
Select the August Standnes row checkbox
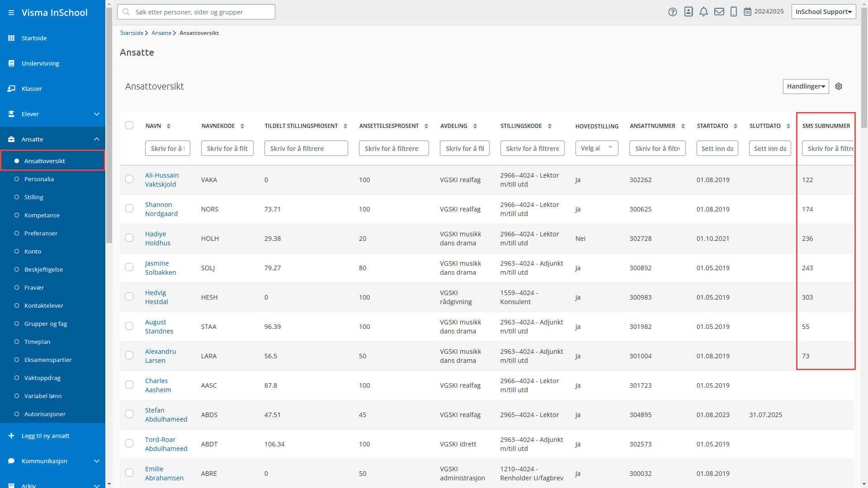click(129, 326)
